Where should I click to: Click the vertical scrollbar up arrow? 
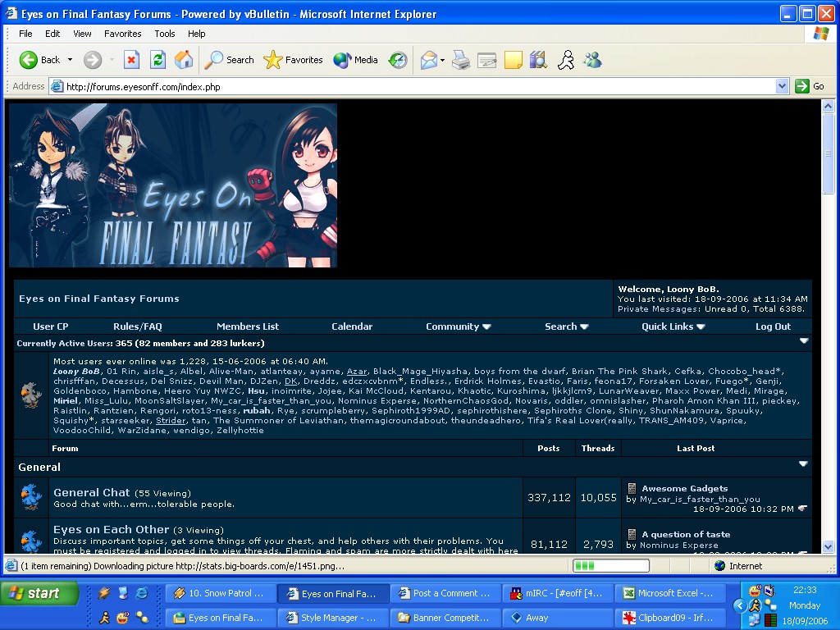[829, 106]
